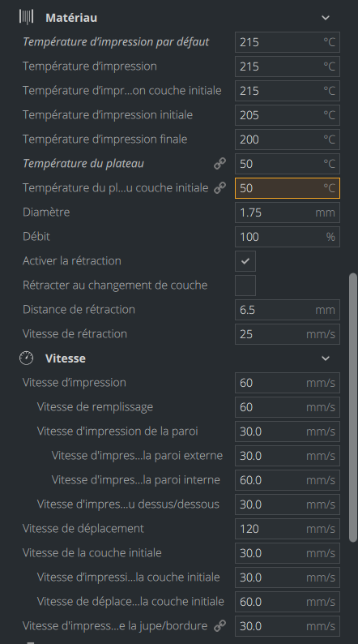The height and width of the screenshot is (644, 358).
Task: Click the Vitesse section header label
Action: click(x=66, y=358)
